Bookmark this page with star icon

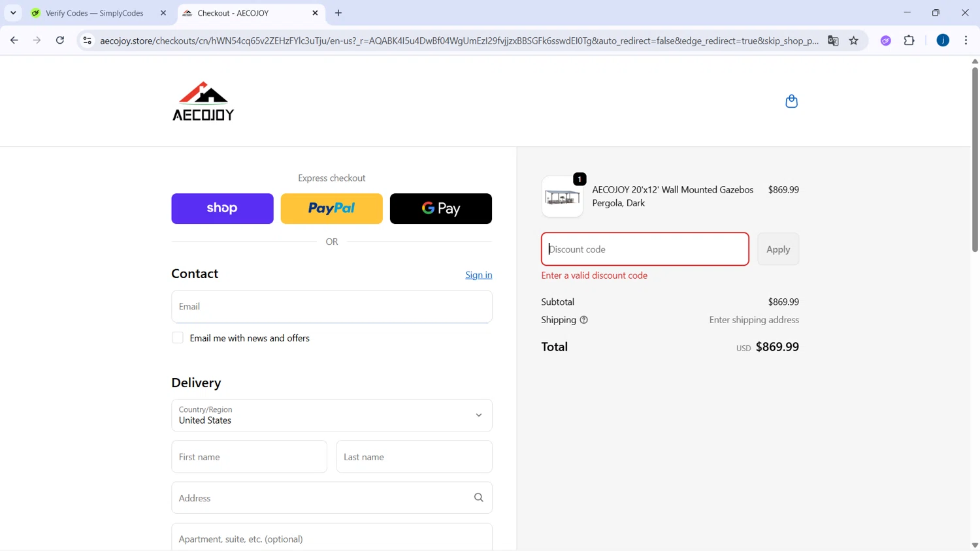point(854,40)
